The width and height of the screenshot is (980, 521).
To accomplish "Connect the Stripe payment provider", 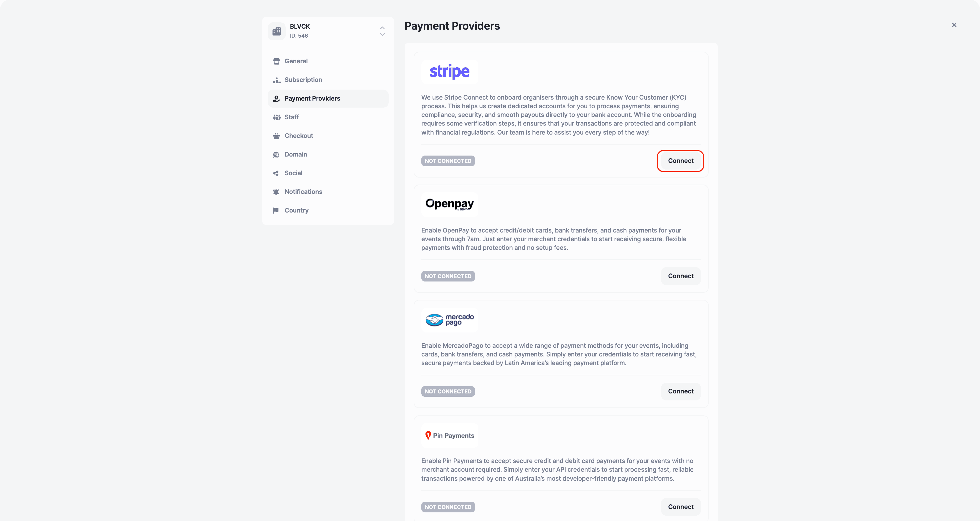I will [x=680, y=161].
